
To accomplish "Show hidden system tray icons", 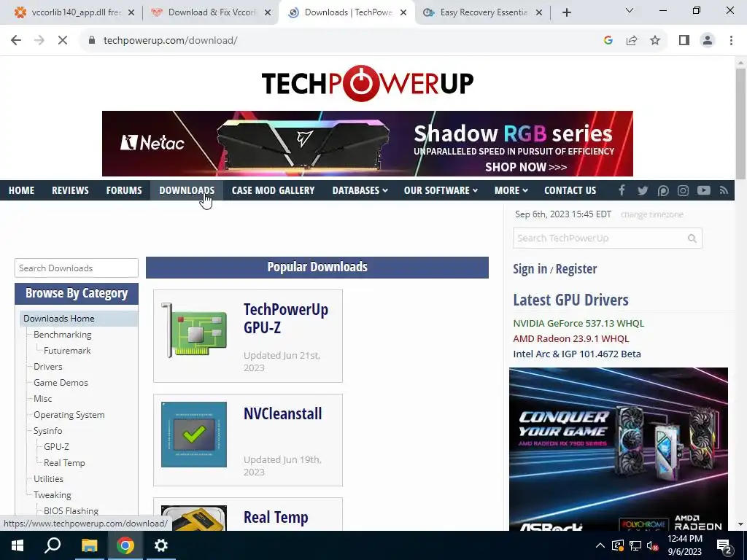I will tap(600, 545).
